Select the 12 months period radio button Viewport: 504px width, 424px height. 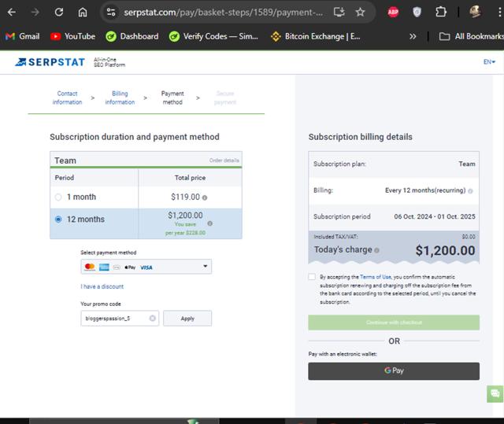coord(58,219)
